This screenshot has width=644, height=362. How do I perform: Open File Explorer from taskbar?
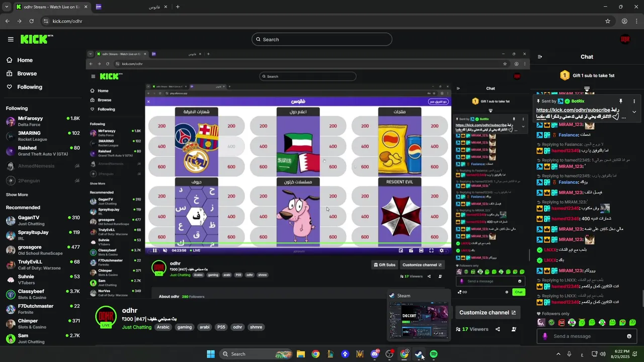pos(301,354)
